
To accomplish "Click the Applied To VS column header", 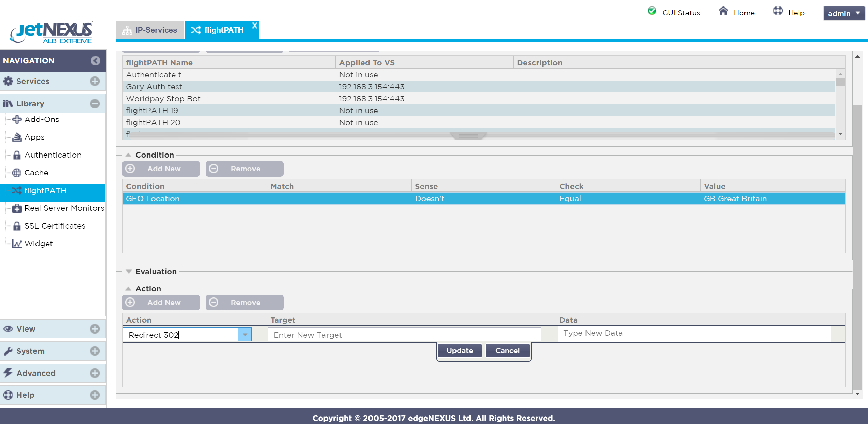I will [424, 63].
